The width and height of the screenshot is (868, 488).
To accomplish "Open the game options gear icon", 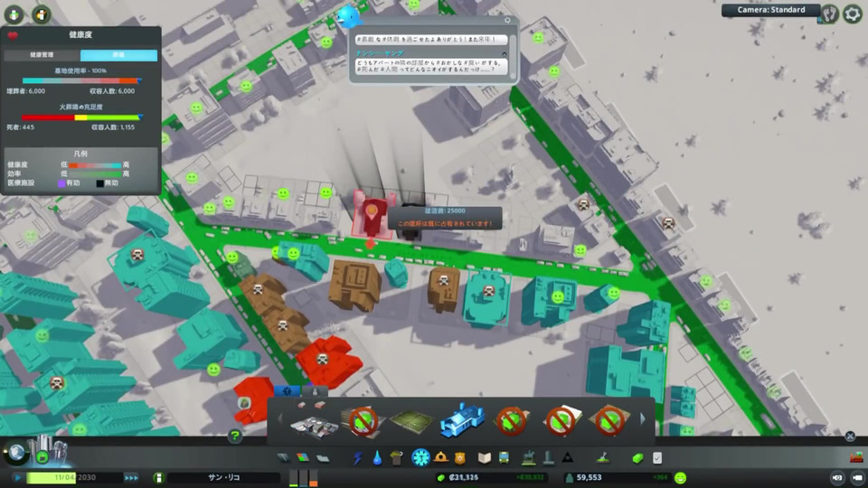I will (853, 14).
